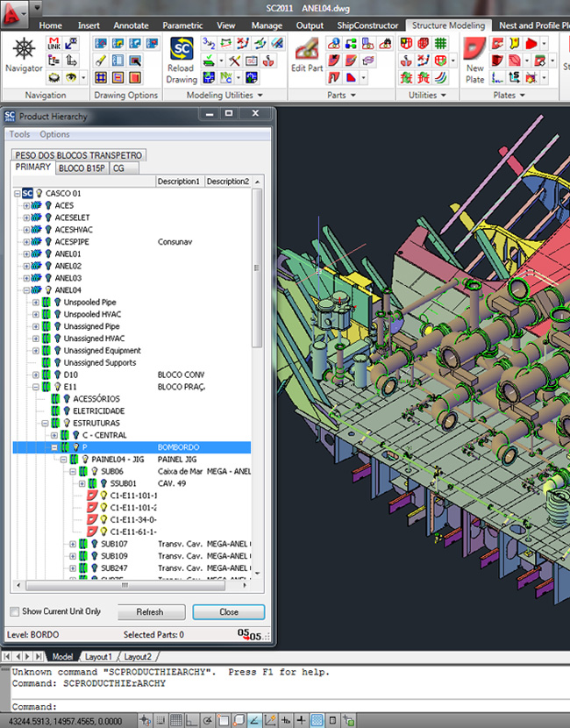Toggle ortho mode in status bar

coord(191,720)
